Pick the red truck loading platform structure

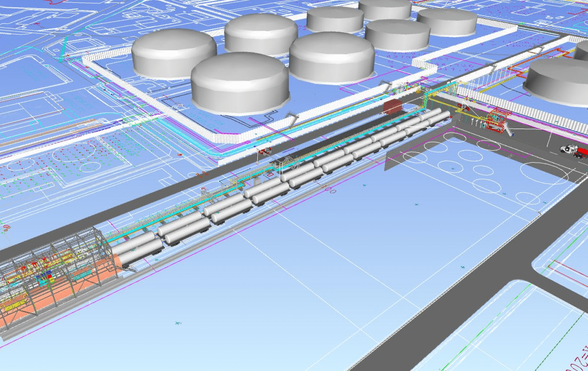pyautogui.click(x=496, y=119)
